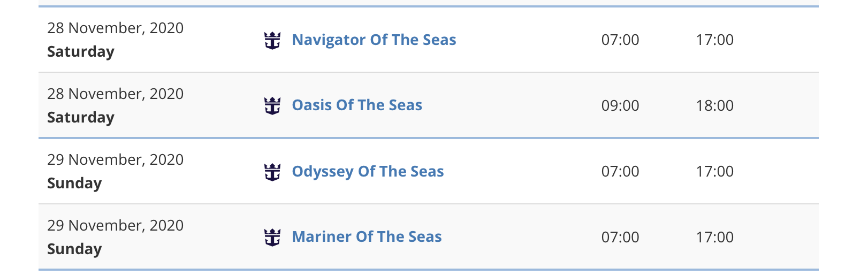Click the 09:00 arrival time for Oasis
The width and height of the screenshot is (868, 275).
point(620,105)
